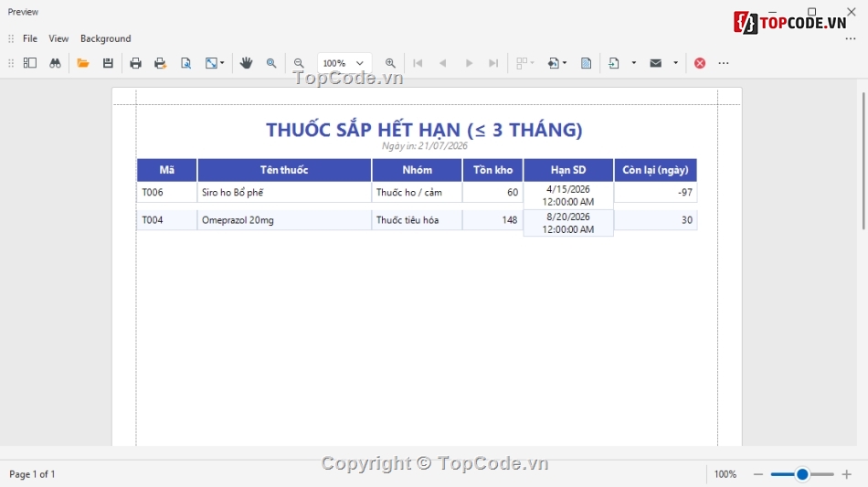The width and height of the screenshot is (868, 487).
Task: Click the Quick Print icon
Action: click(161, 63)
